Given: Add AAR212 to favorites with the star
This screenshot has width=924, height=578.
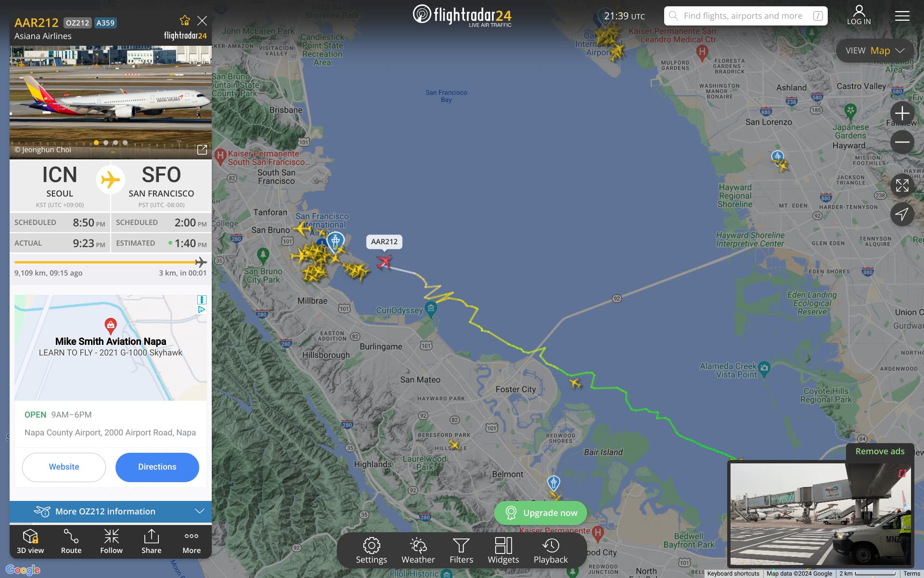Looking at the screenshot, I should click(x=185, y=20).
